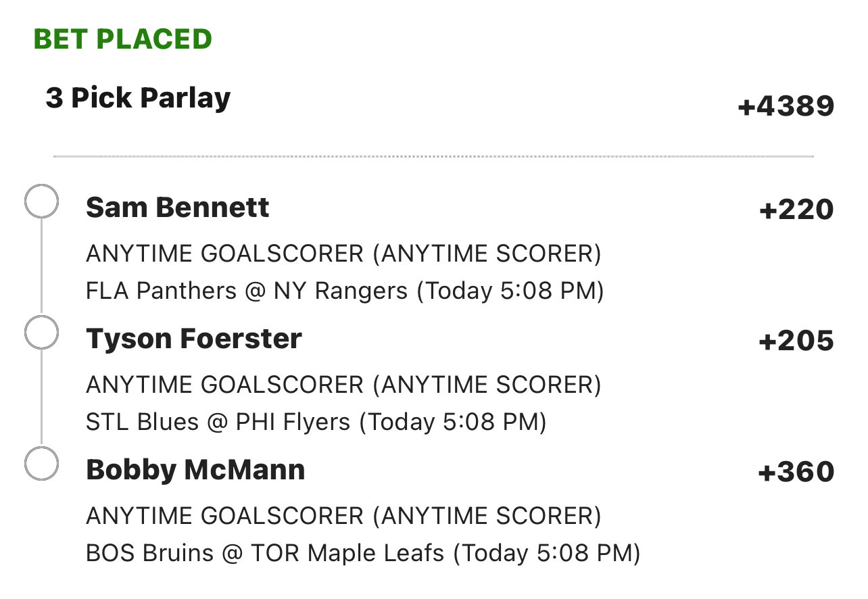Click the status circle beside Sam Bennett
868x599 pixels.
41,201
